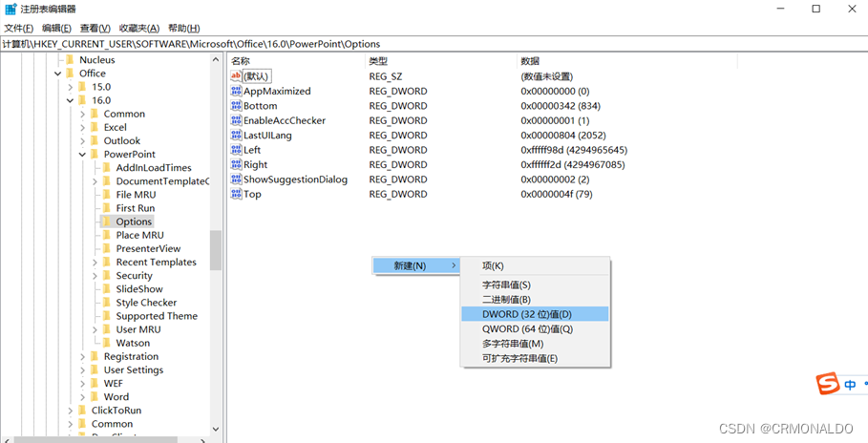
Task: Click the LastUILang value icon
Action: click(236, 136)
